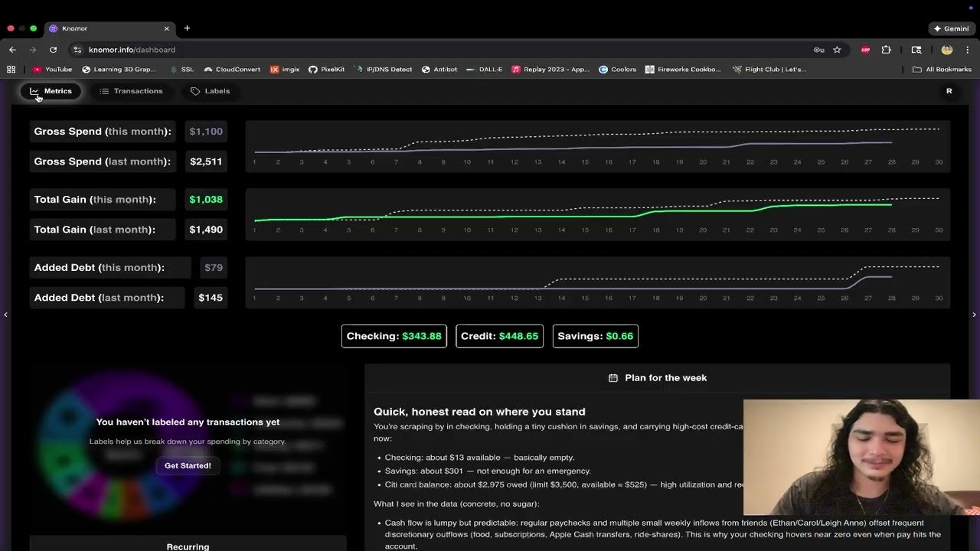
Task: Click the red ABP extension icon
Action: 865,50
